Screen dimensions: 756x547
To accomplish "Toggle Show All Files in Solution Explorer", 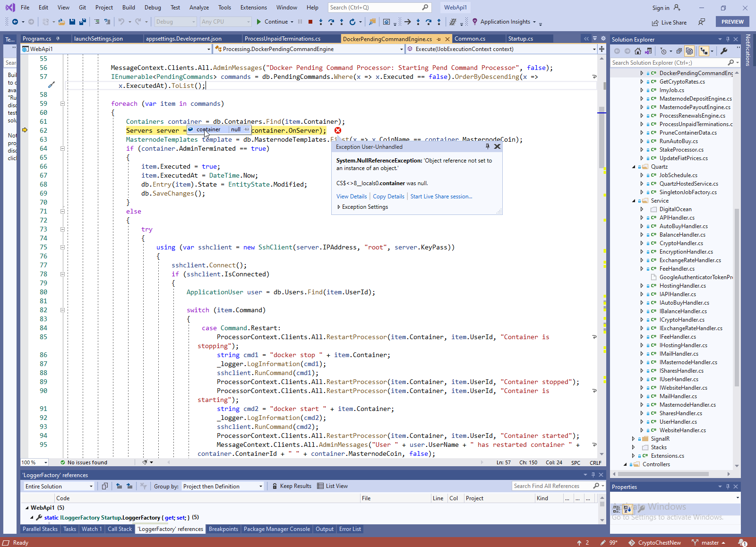I will pyautogui.click(x=689, y=51).
